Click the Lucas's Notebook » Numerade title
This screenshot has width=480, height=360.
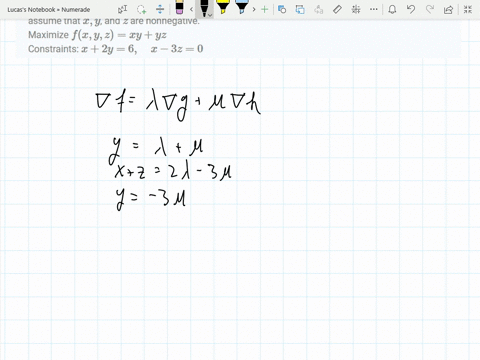[x=49, y=10]
